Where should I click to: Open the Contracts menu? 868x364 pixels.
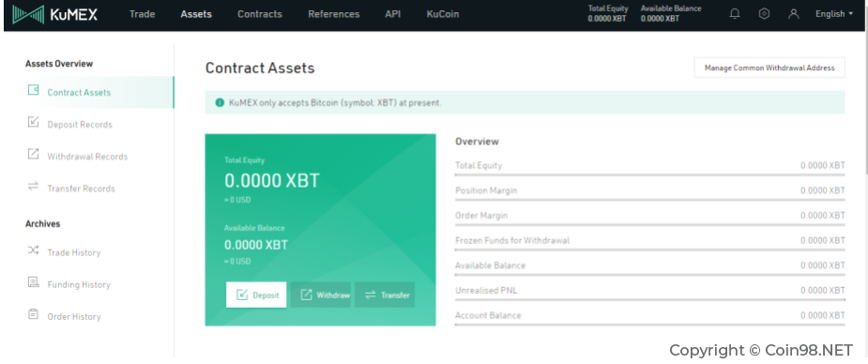260,14
